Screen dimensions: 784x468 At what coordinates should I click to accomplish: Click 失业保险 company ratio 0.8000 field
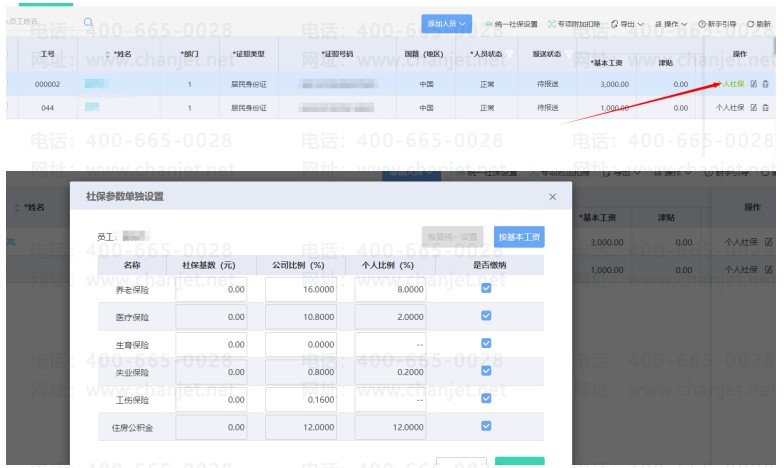click(301, 372)
